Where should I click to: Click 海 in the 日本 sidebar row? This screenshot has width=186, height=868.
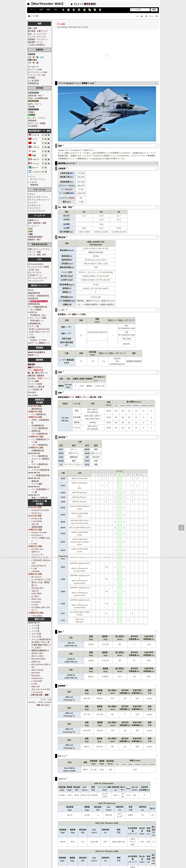(x=49, y=151)
